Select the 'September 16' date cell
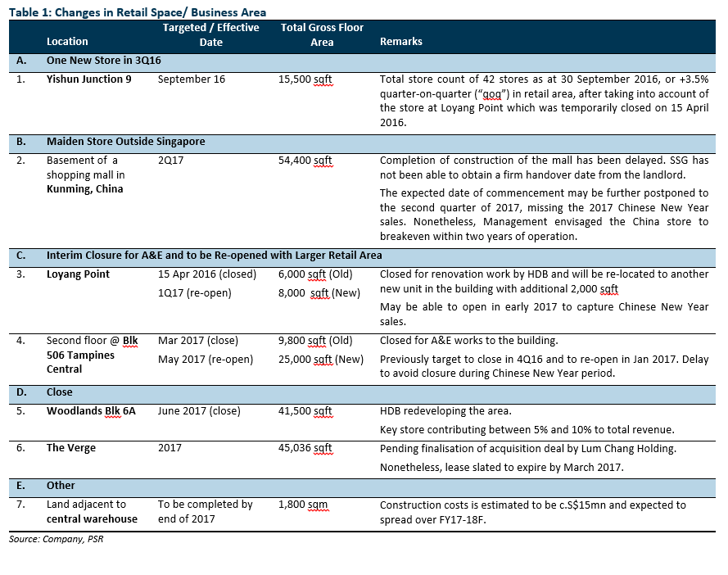 pos(192,79)
